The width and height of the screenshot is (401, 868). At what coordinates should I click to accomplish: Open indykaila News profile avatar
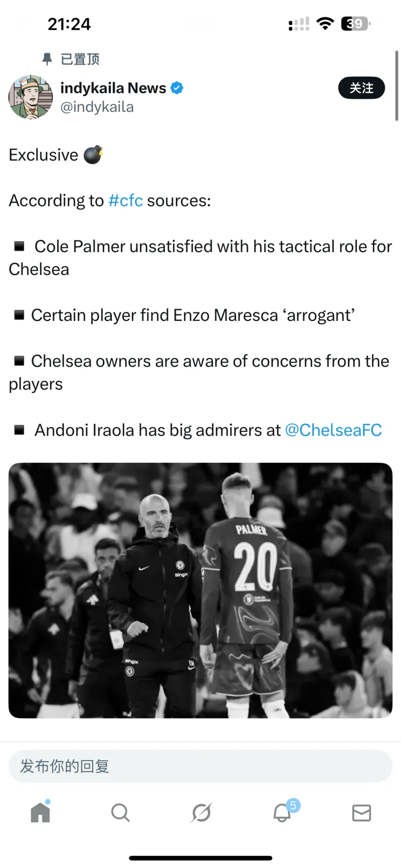click(31, 97)
